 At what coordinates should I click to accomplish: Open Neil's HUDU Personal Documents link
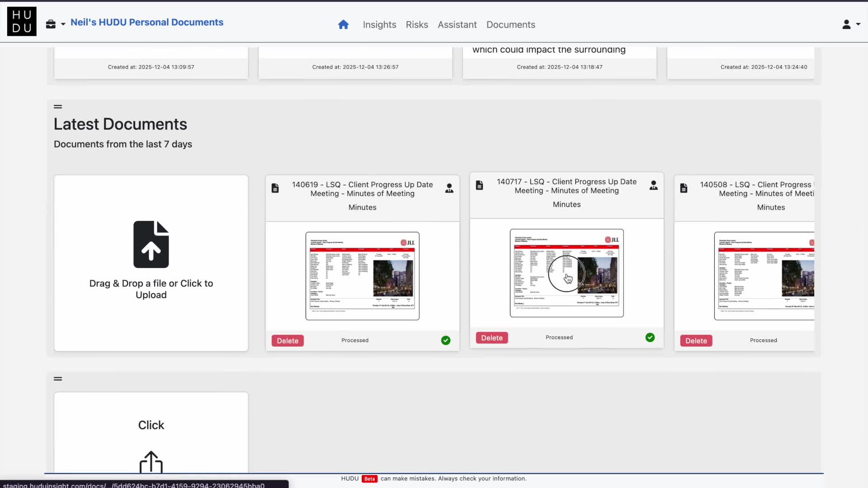click(146, 22)
